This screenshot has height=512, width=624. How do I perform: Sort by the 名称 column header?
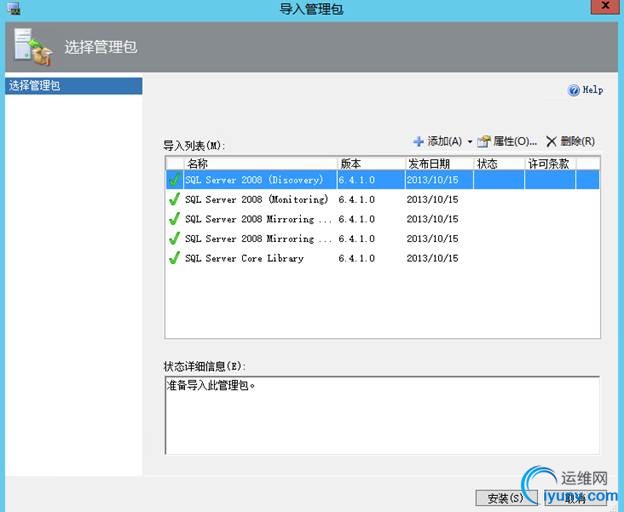coord(261,164)
